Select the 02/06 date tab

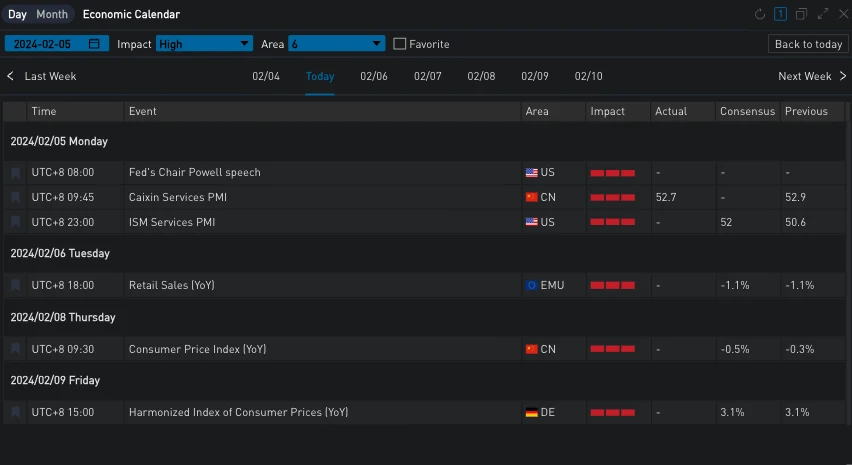[x=374, y=77]
